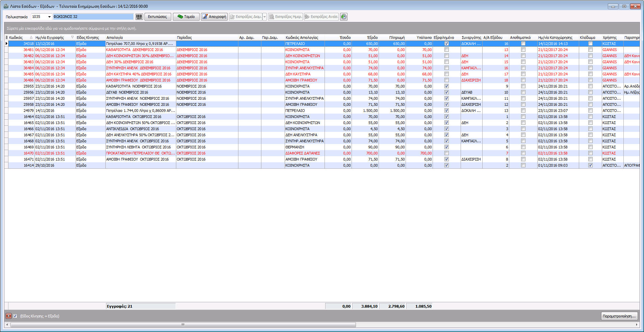This screenshot has height=332, width=644.
Task: Click the row indicator arrow of row 34318
Action: (6, 44)
